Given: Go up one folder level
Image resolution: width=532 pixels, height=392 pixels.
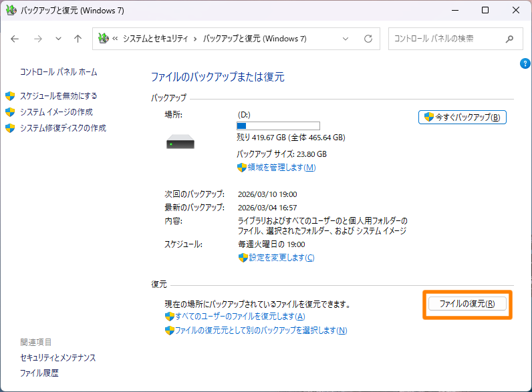Looking at the screenshot, I should (78, 39).
